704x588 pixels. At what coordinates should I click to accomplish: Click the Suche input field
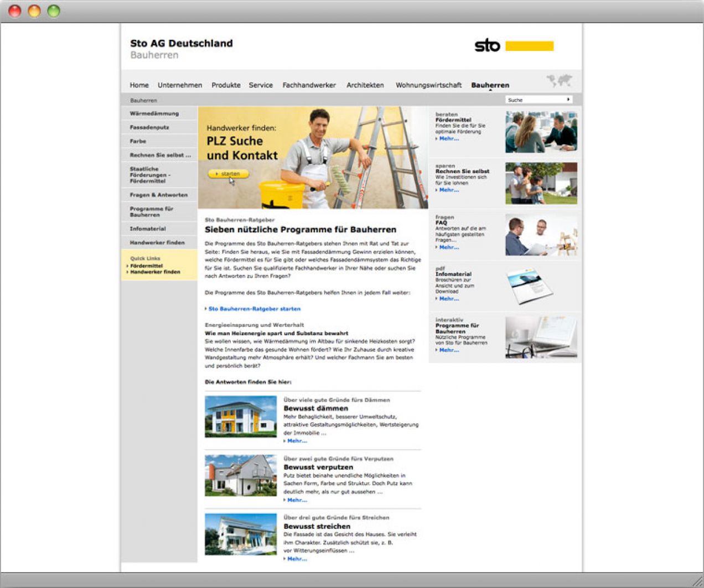(x=534, y=100)
